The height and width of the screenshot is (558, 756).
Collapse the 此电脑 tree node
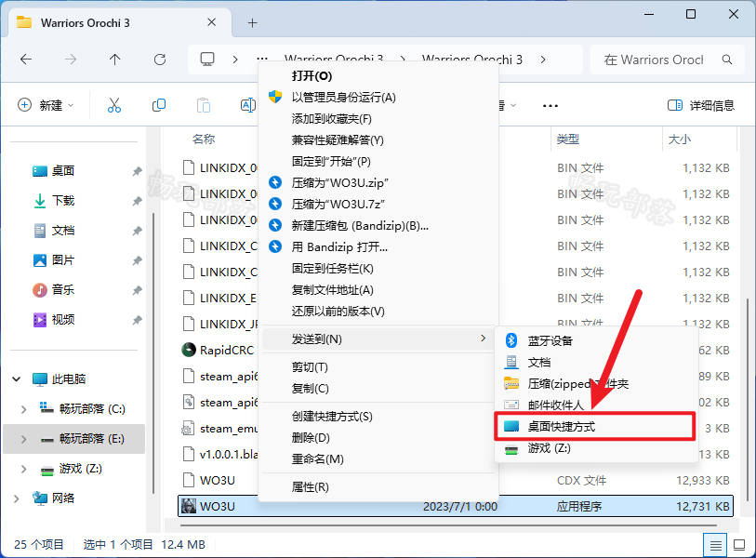(17, 379)
